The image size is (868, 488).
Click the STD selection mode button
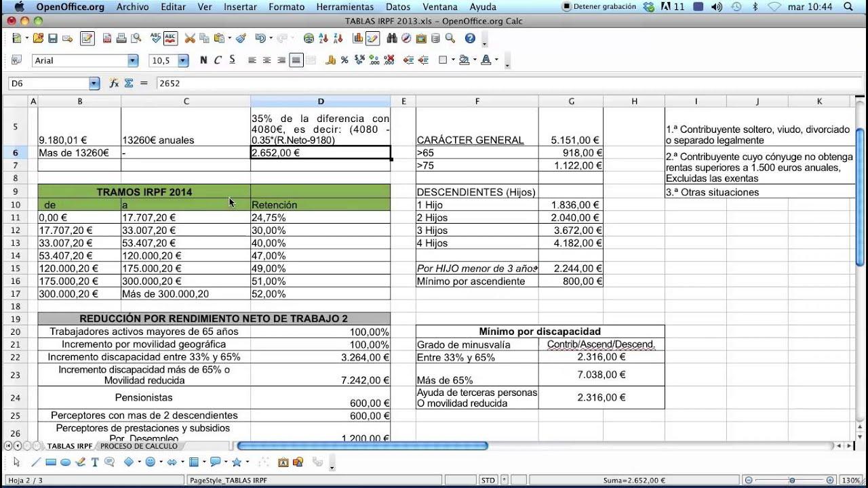click(488, 480)
